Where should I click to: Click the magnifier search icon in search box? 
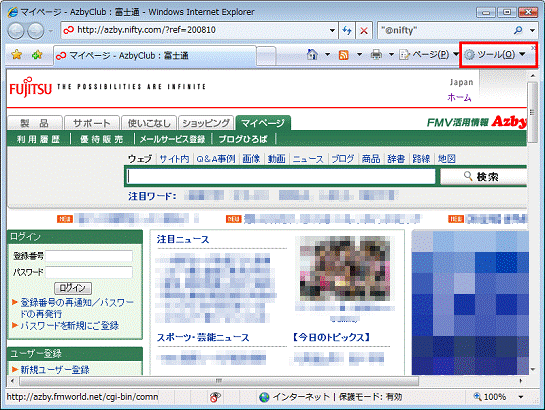coord(518,30)
